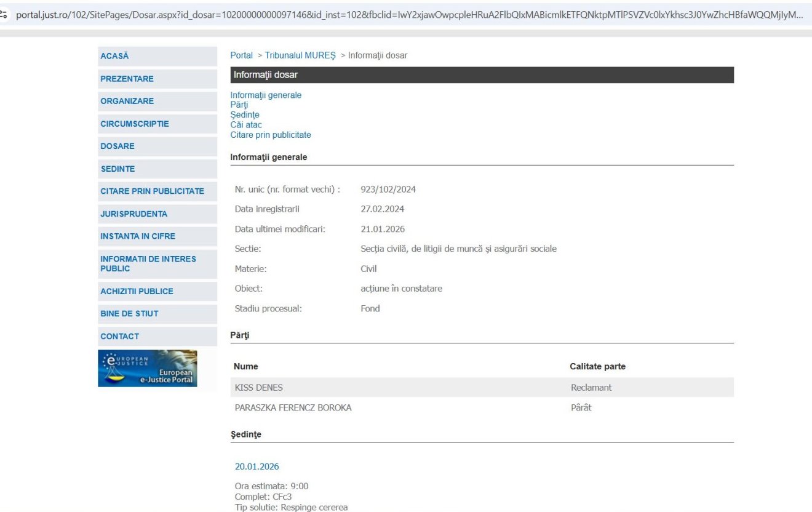Screen dimensions: 812x512
Task: Open the ACASĂ menu item
Action: pyautogui.click(x=115, y=56)
